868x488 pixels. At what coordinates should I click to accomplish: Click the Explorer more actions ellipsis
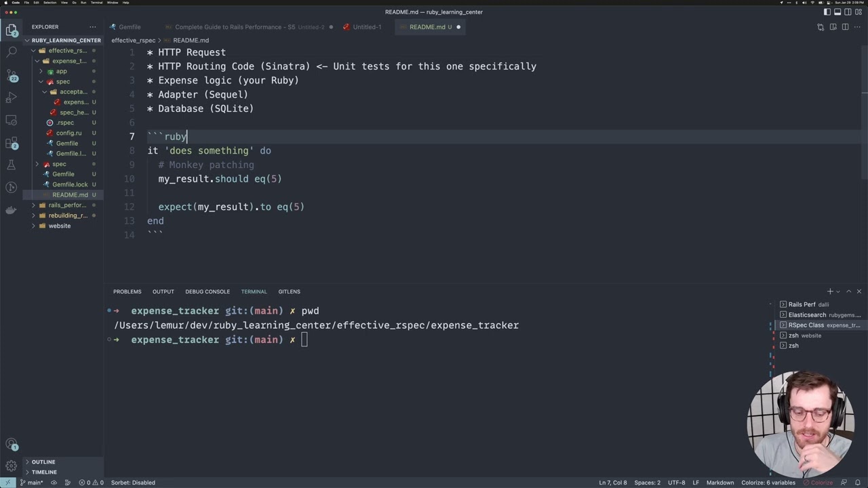tap(93, 27)
